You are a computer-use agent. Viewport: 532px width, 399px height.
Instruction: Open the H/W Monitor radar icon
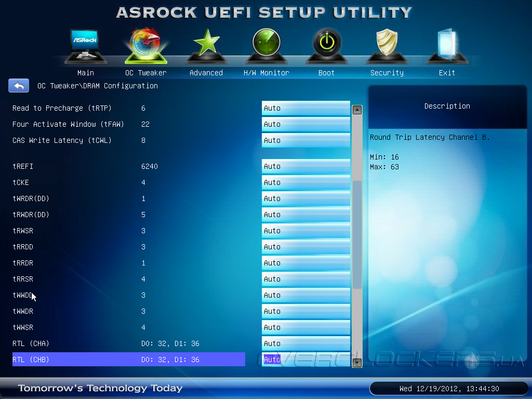click(267, 46)
